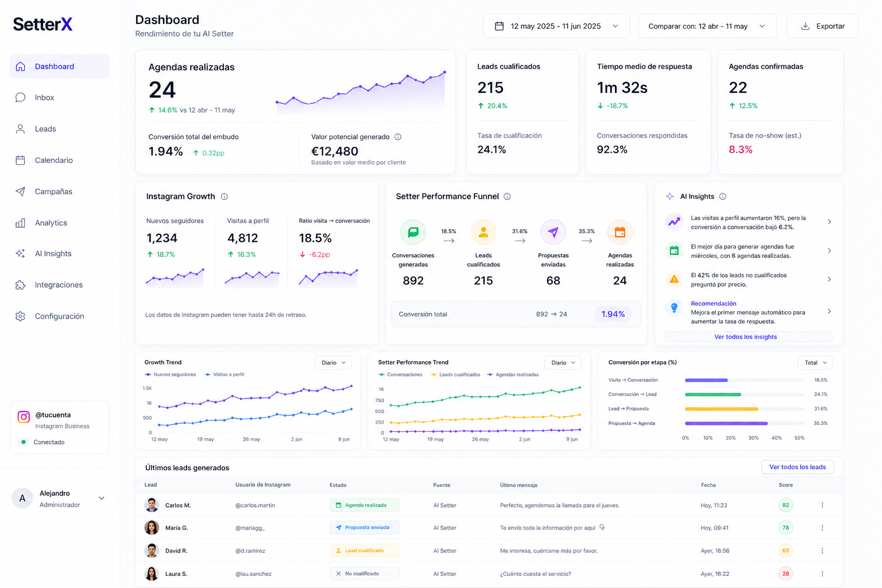Click the SetterX logo
The height and width of the screenshot is (588, 882).
42,24
